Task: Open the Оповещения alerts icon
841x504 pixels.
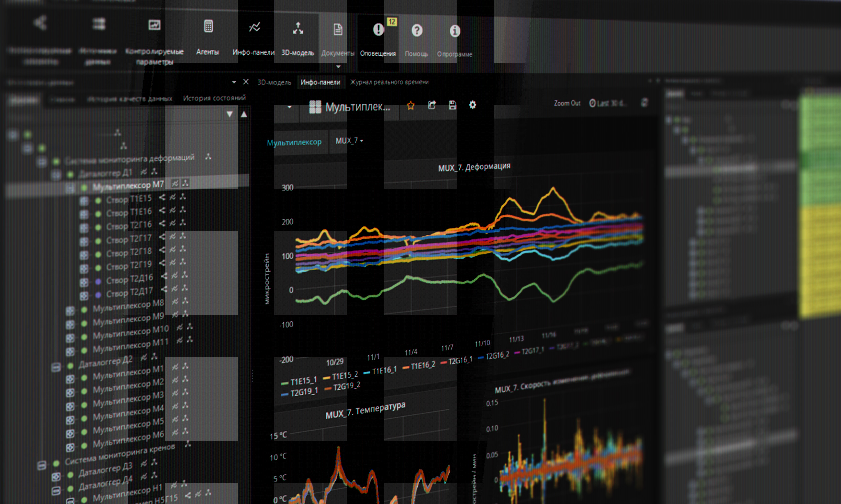Action: click(378, 30)
